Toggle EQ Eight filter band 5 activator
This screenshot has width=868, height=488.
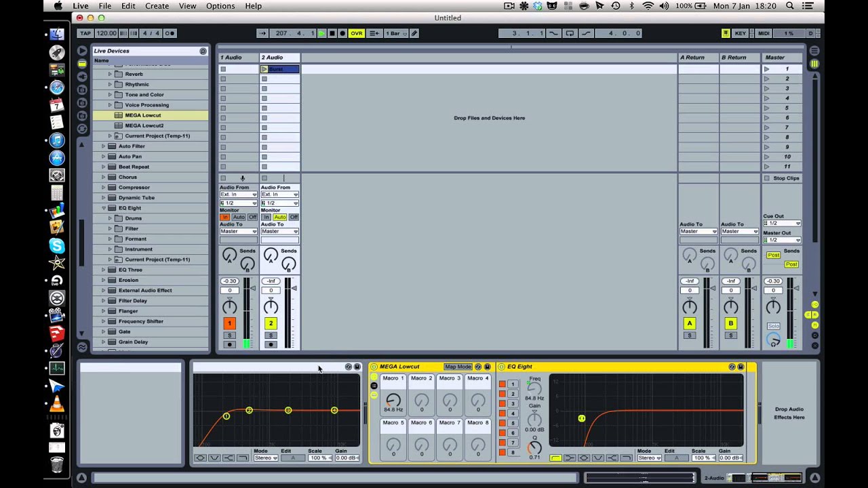click(x=502, y=424)
